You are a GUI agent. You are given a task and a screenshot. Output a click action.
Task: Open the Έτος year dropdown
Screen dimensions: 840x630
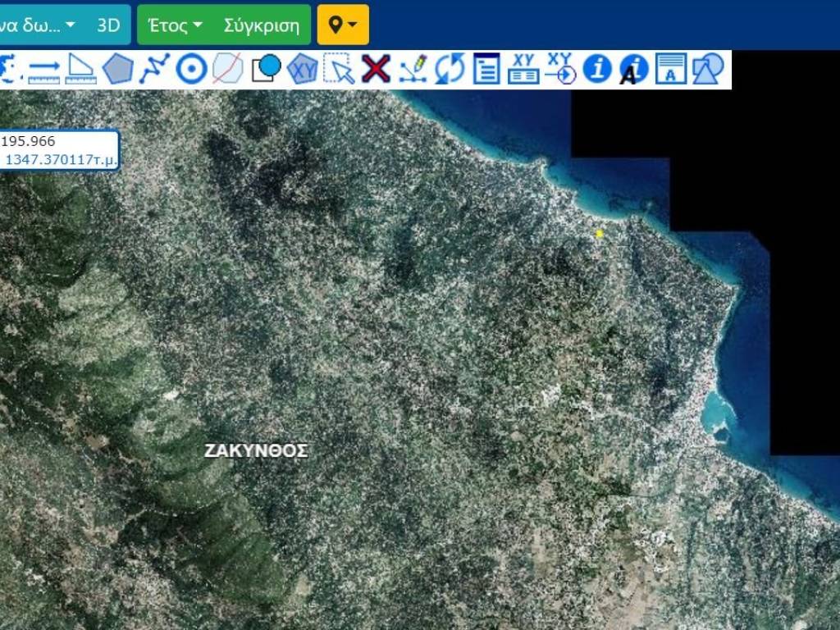175,25
